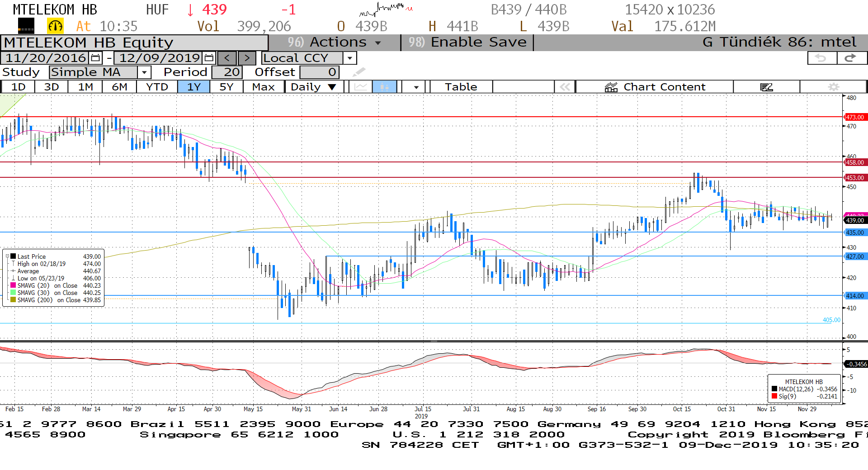
Task: Select the 1Y range tab
Action: 193,87
